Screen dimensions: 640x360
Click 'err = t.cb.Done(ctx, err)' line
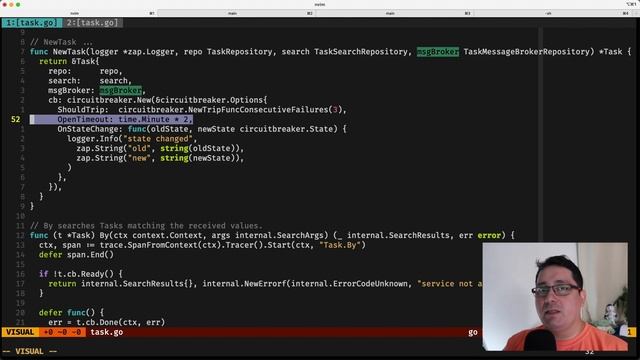[107, 322]
